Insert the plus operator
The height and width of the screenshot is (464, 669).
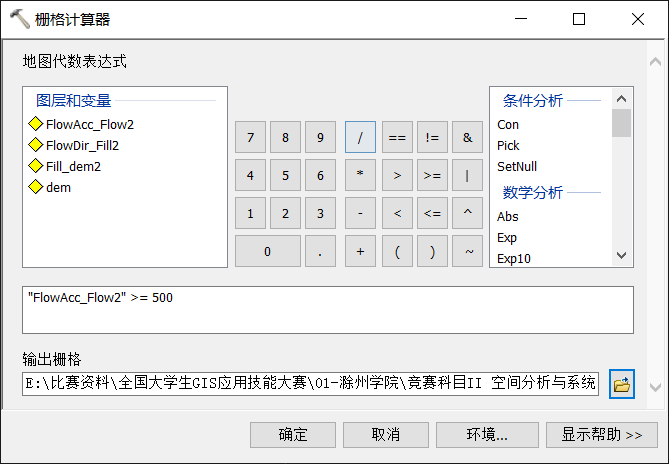361,251
